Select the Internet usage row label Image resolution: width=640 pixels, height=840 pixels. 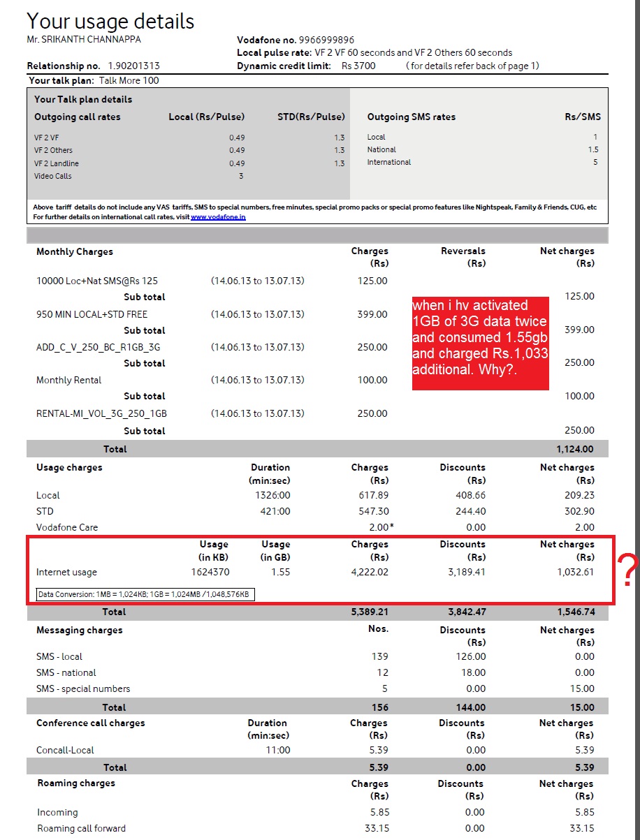(x=66, y=572)
